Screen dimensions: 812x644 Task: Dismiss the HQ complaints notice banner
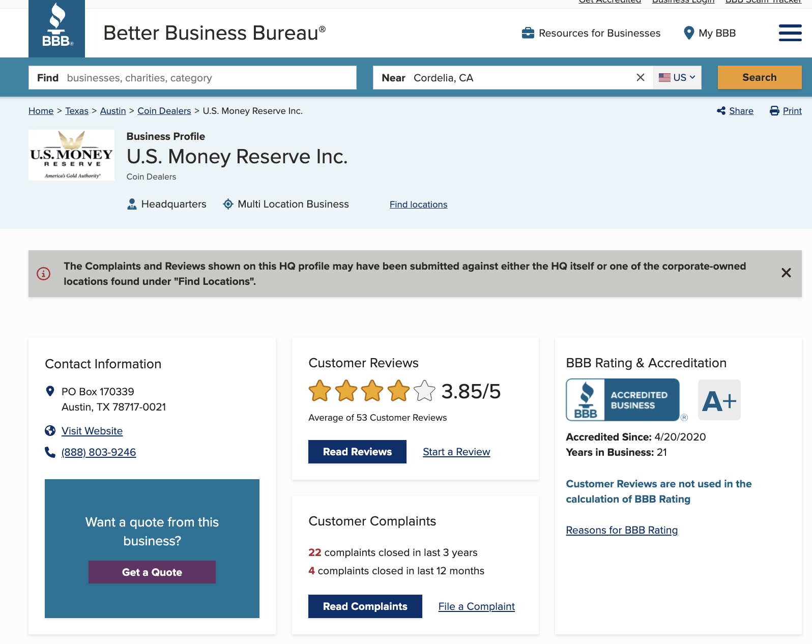[x=786, y=273]
